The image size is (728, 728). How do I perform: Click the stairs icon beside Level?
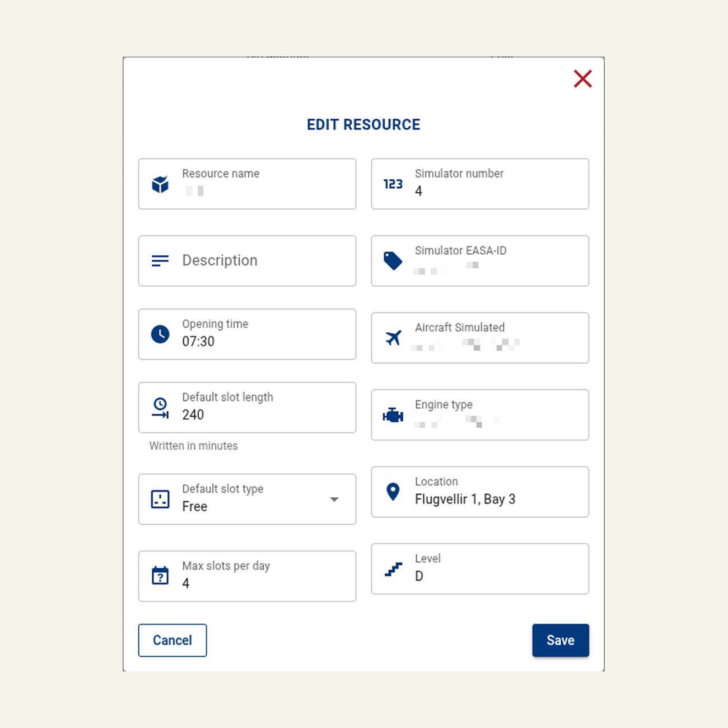pos(393,569)
